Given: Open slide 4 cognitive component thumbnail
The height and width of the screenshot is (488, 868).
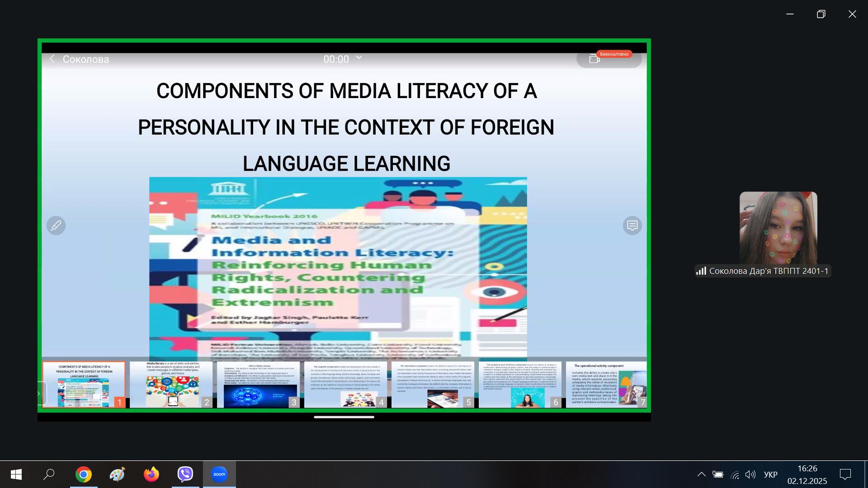Looking at the screenshot, I should coord(345,385).
